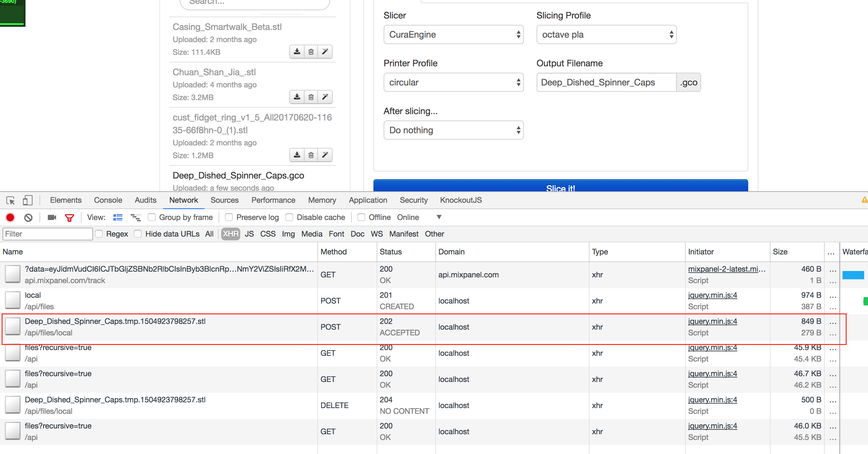Change the Printer Profile circular dropdown

(x=453, y=82)
